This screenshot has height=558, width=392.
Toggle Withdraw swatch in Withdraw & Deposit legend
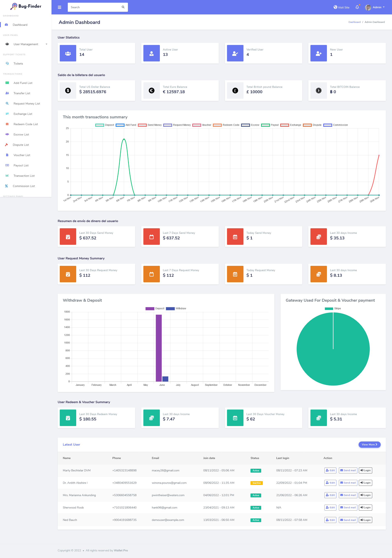pyautogui.click(x=170, y=309)
